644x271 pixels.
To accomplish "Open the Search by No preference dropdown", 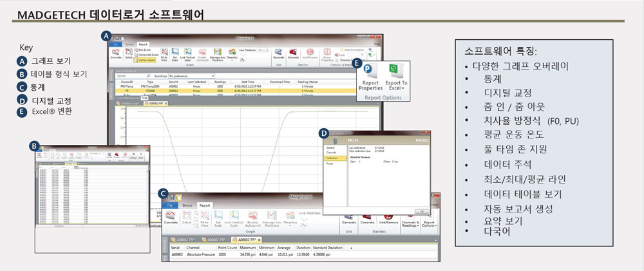I will 191,76.
